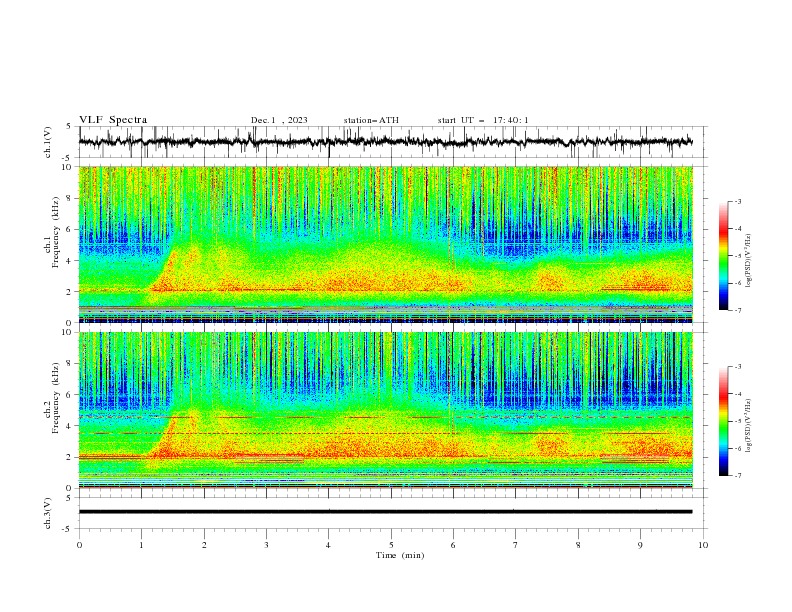Screen dimensions: 792x612
Task: Click the "5" tick on ch.3(V) axis
Action: [x=70, y=498]
